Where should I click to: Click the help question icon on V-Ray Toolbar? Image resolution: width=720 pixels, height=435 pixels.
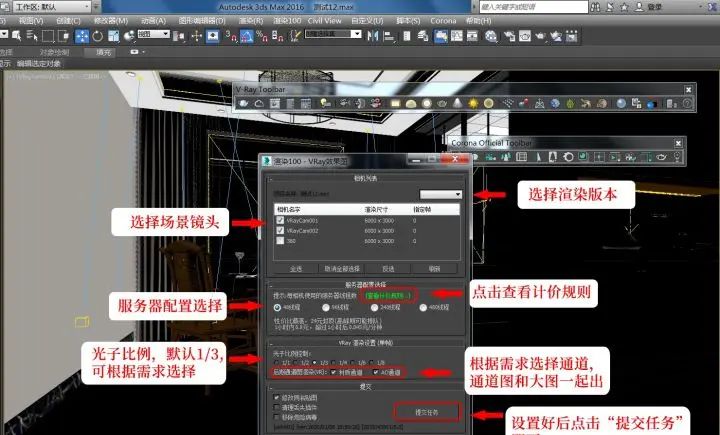(687, 103)
